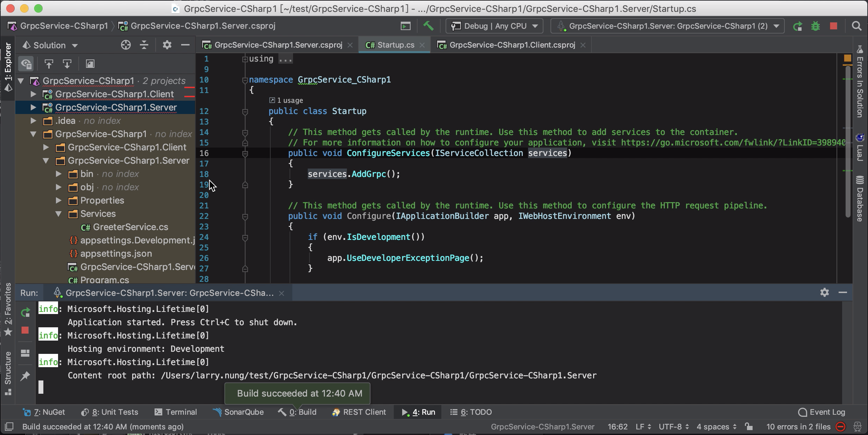Screen dimensions: 868x435
Task: Click the Build hammer icon in toolbar
Action: click(x=428, y=26)
